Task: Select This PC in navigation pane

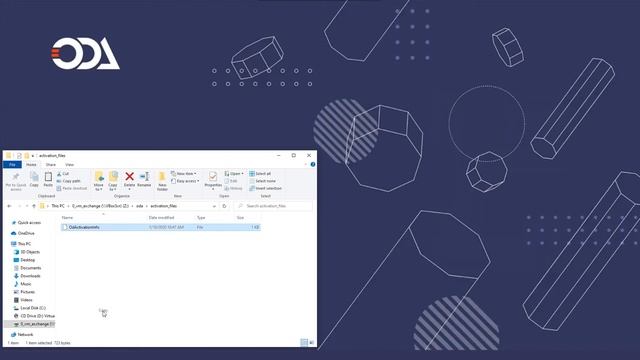Action: 24,244
